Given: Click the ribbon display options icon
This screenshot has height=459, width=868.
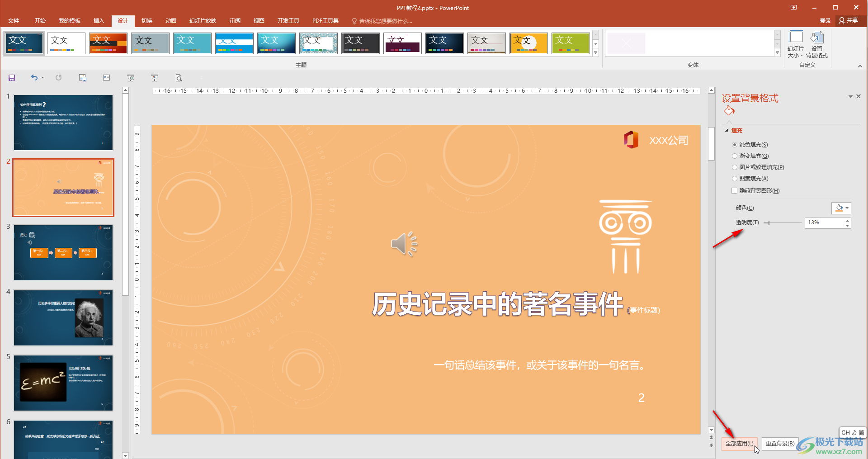Looking at the screenshot, I should point(793,8).
